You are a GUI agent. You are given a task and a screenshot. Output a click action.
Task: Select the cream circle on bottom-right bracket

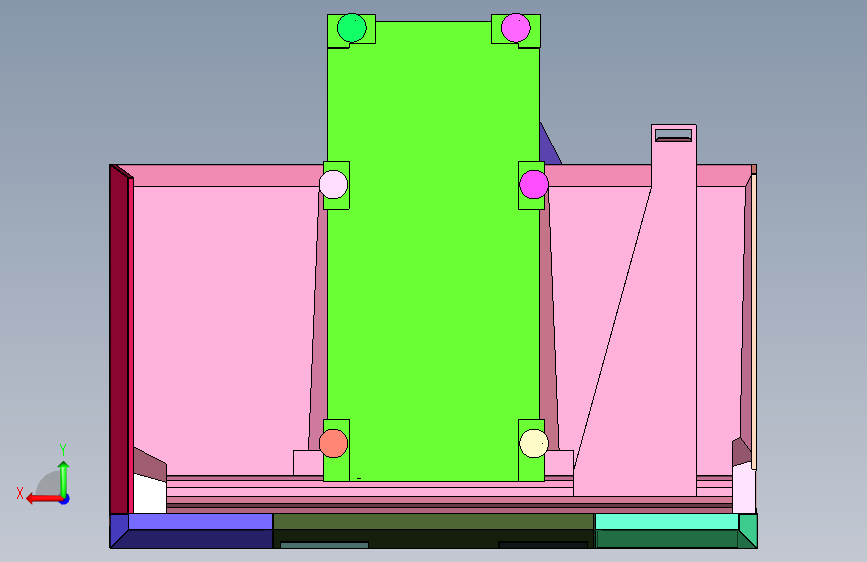(534, 443)
